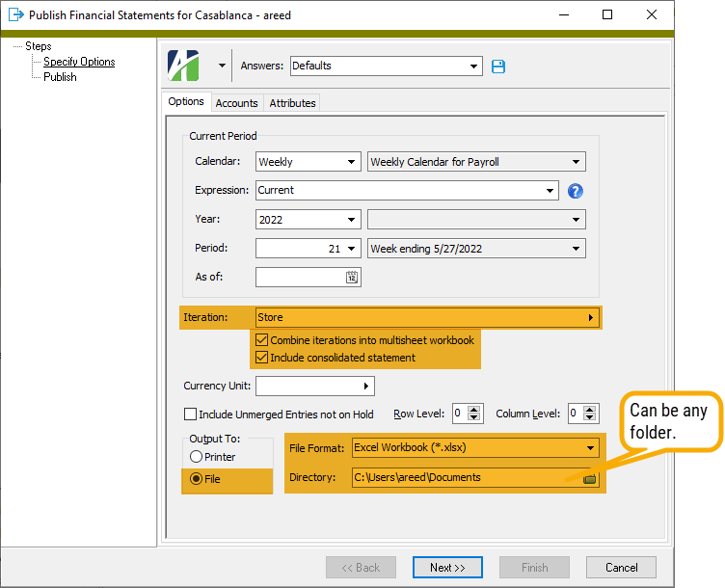The image size is (725, 588).
Task: Click the Cancel button
Action: pyautogui.click(x=621, y=567)
